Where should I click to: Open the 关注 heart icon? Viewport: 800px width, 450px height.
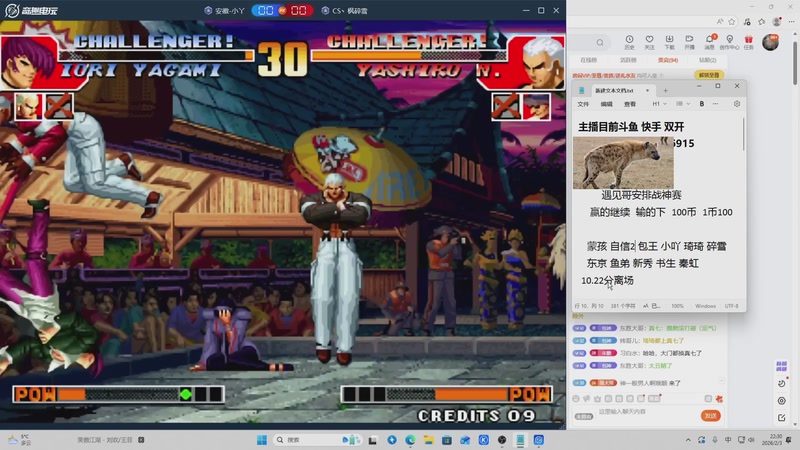(x=649, y=42)
